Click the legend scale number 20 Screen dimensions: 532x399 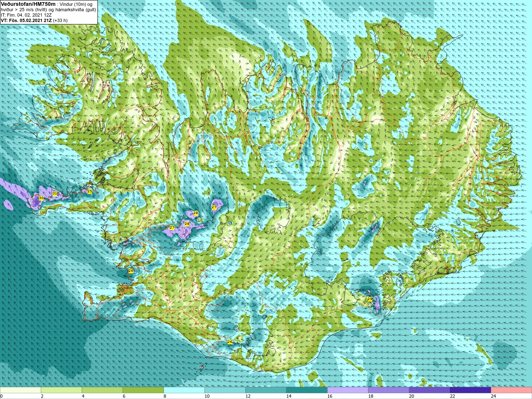(411, 397)
